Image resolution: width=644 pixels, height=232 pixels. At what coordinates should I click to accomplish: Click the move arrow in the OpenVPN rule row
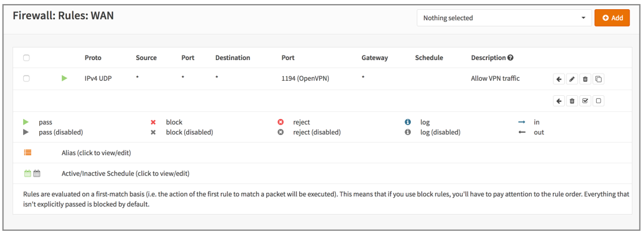pos(559,79)
